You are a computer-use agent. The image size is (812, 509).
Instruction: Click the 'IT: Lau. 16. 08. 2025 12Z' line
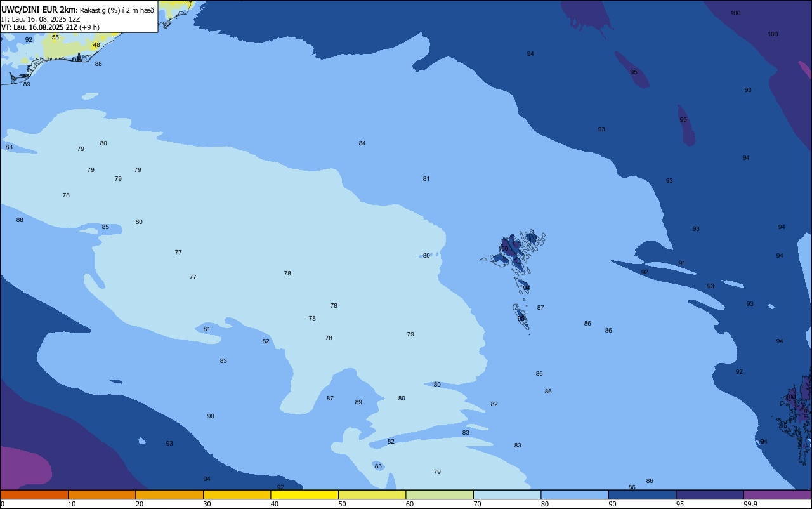(41, 19)
